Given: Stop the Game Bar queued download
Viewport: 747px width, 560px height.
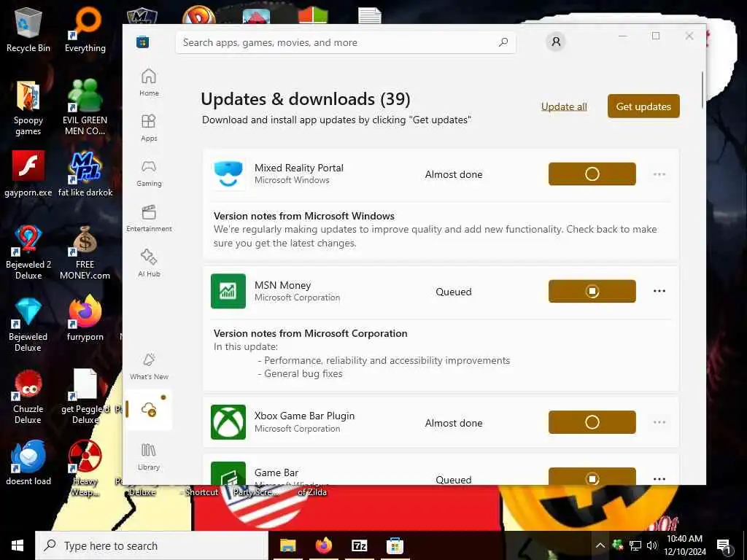Looking at the screenshot, I should click(x=592, y=477).
